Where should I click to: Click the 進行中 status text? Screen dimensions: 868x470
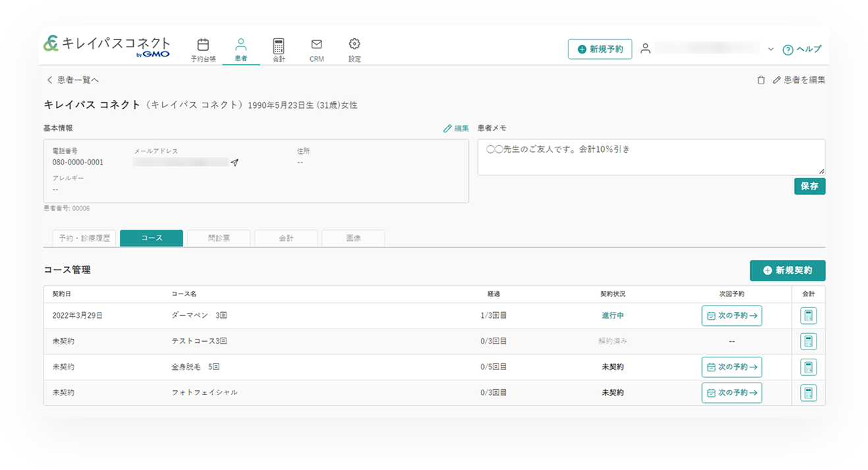(612, 316)
